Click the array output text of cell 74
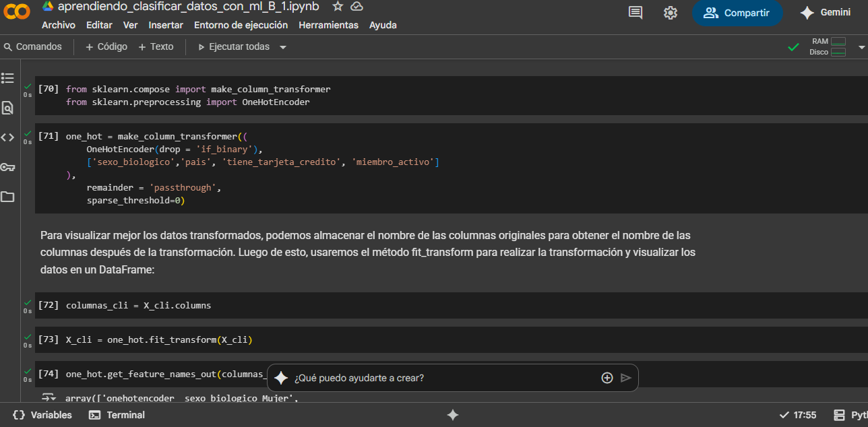The image size is (868, 427). coord(181,398)
